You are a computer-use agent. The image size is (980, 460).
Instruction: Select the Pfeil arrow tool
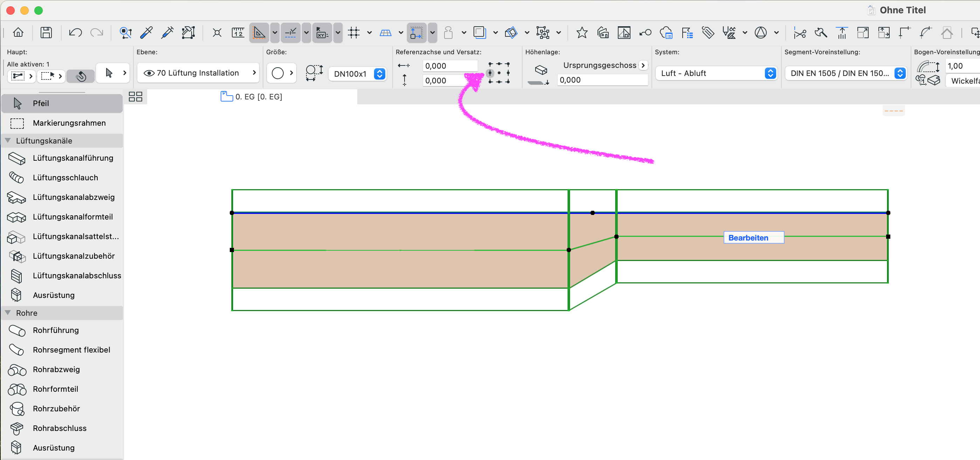point(62,103)
